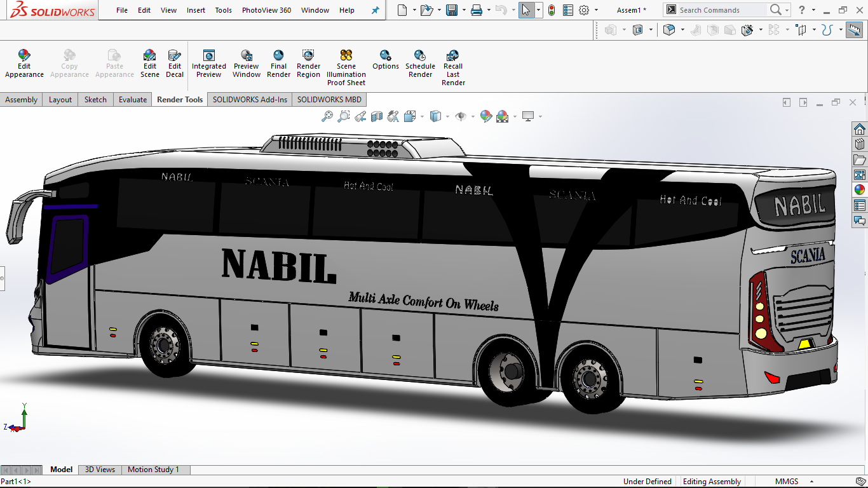Click the Editing Assembly status text
868x488 pixels.
tap(712, 482)
